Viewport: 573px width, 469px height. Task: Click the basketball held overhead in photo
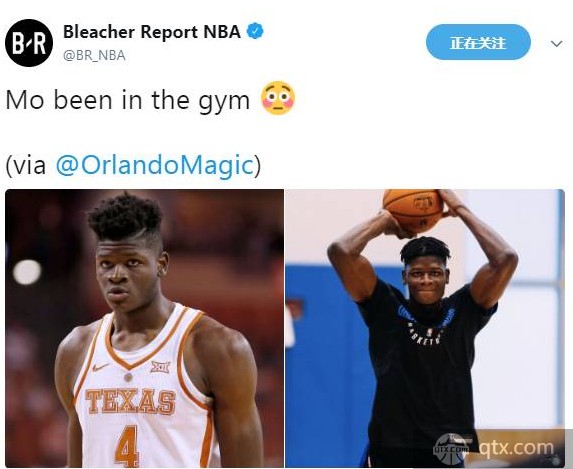tap(414, 210)
